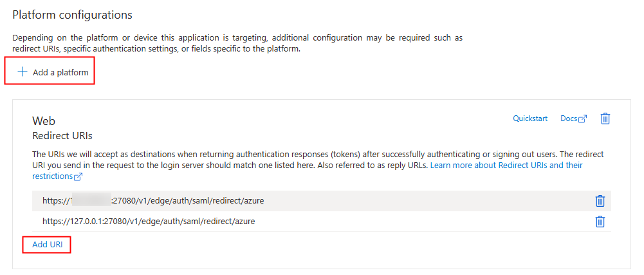Click the platform description paragraph under heading
Viewport: 644px width, 275px height.
click(237, 44)
